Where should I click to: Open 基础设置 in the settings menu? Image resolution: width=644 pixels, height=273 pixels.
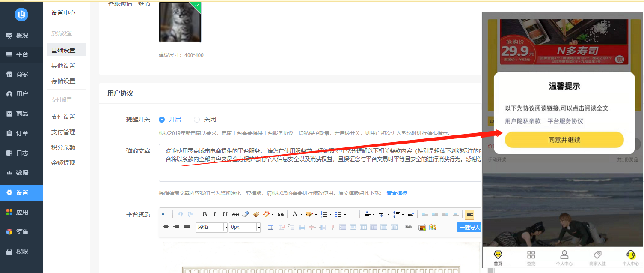pyautogui.click(x=63, y=50)
